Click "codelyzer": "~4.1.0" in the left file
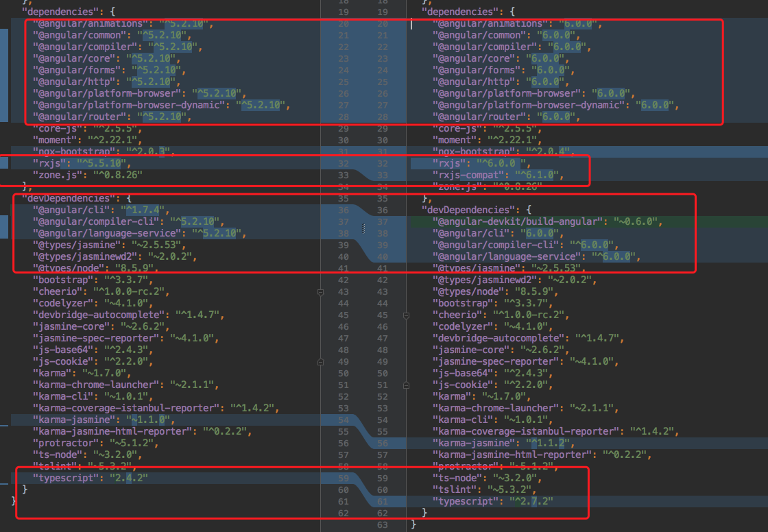 tap(93, 303)
